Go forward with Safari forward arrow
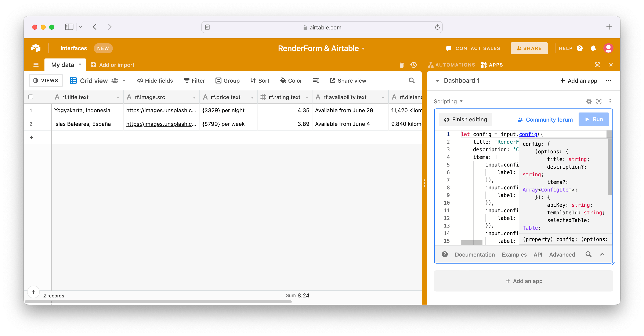 click(109, 27)
